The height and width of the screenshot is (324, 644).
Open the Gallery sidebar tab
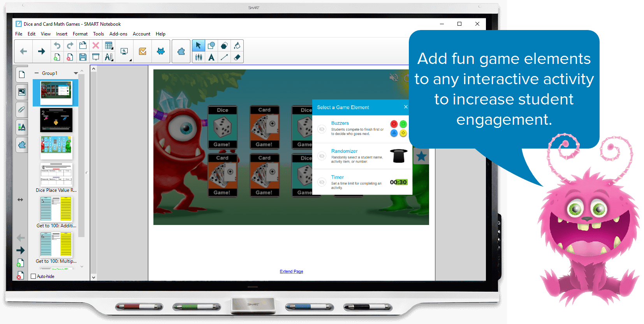coord(22,92)
